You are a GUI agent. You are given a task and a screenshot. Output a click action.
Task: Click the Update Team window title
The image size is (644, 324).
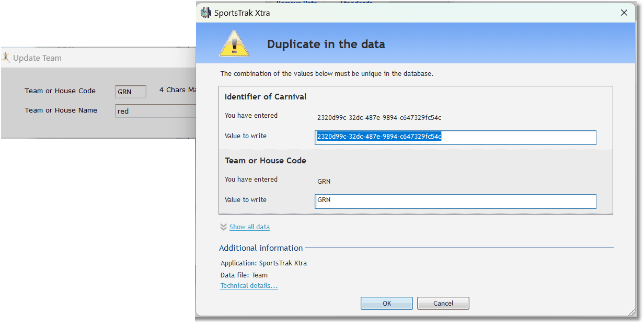tap(37, 58)
